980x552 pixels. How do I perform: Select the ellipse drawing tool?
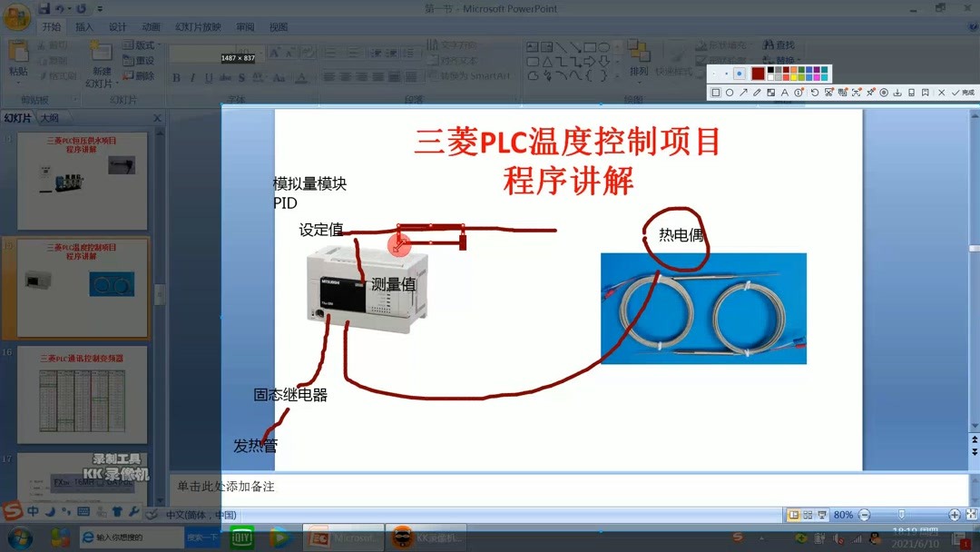click(x=729, y=93)
